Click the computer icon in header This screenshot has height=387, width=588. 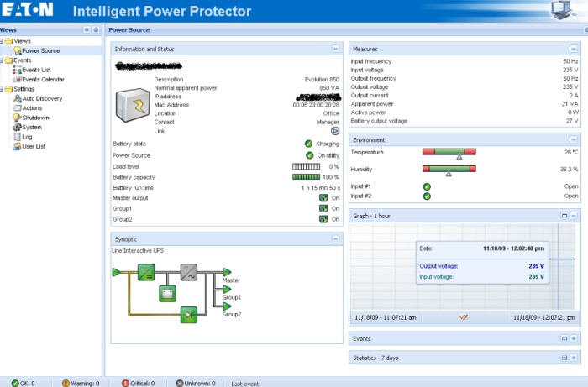click(562, 10)
